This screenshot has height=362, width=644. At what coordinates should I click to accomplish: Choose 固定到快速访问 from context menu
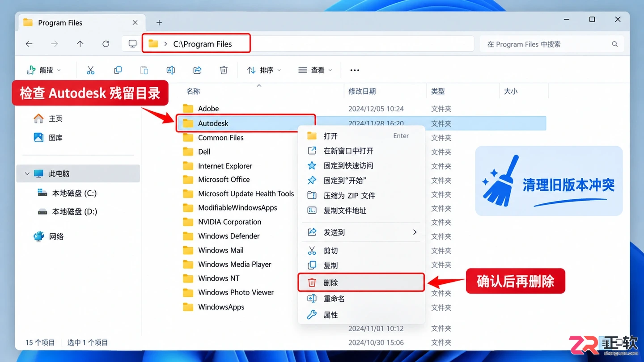pos(361,166)
